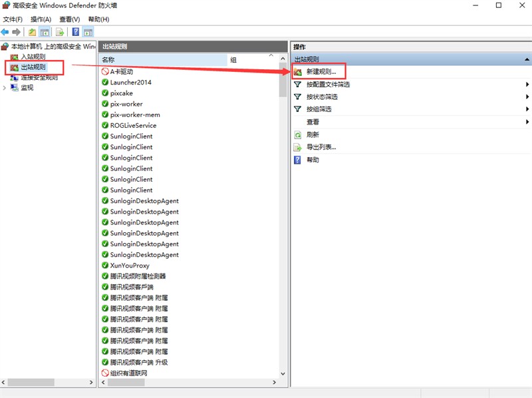The height and width of the screenshot is (398, 532).
Task: Click the refresh (刷新) icon in actions pane
Action: pyautogui.click(x=298, y=134)
